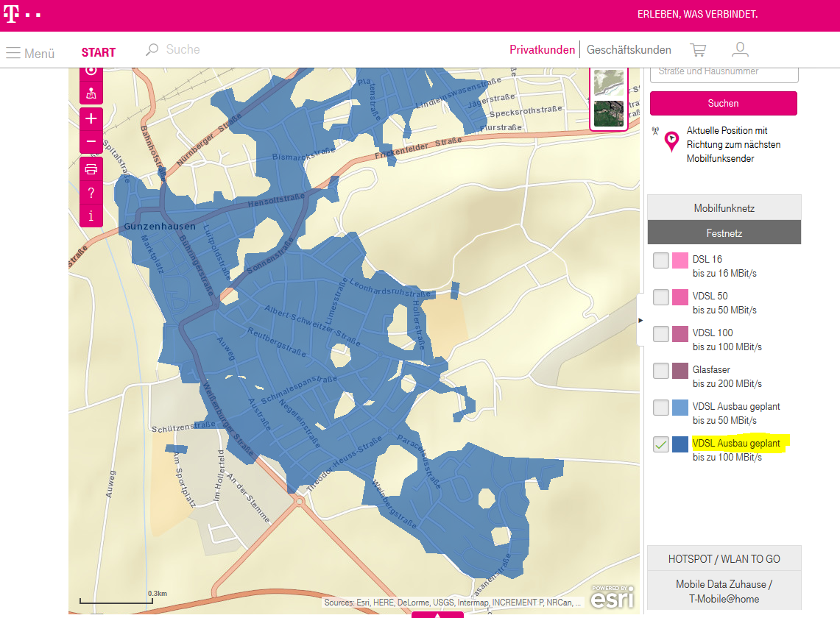Open the user account icon
The height and width of the screenshot is (618, 840).
pyautogui.click(x=740, y=49)
